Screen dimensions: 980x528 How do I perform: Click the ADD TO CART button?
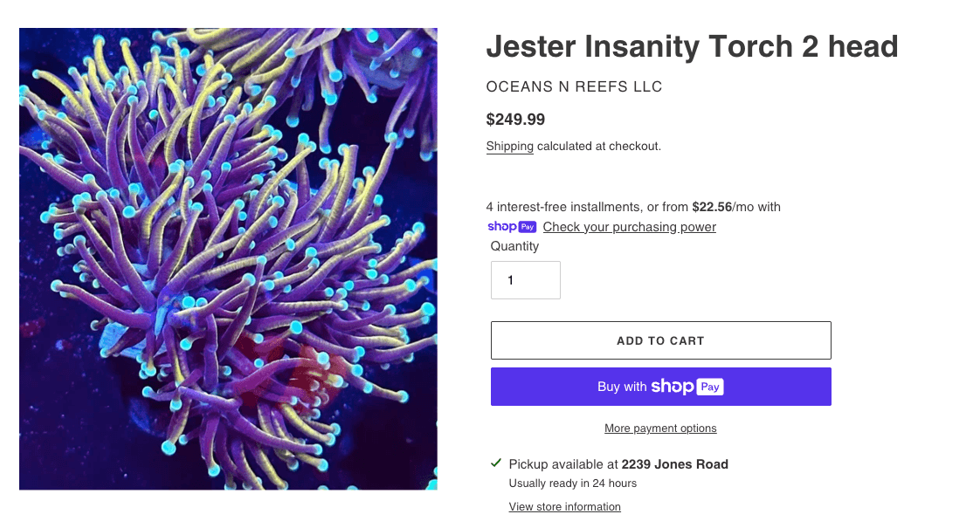(660, 340)
